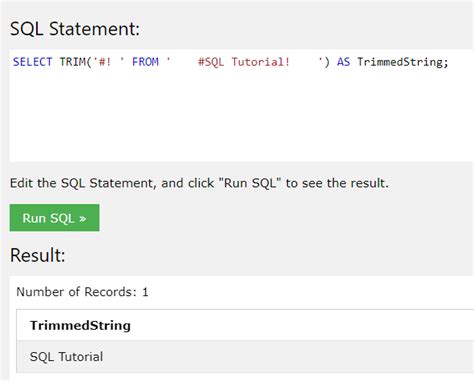
Task: Click the SQL Statement heading
Action: tap(75, 29)
